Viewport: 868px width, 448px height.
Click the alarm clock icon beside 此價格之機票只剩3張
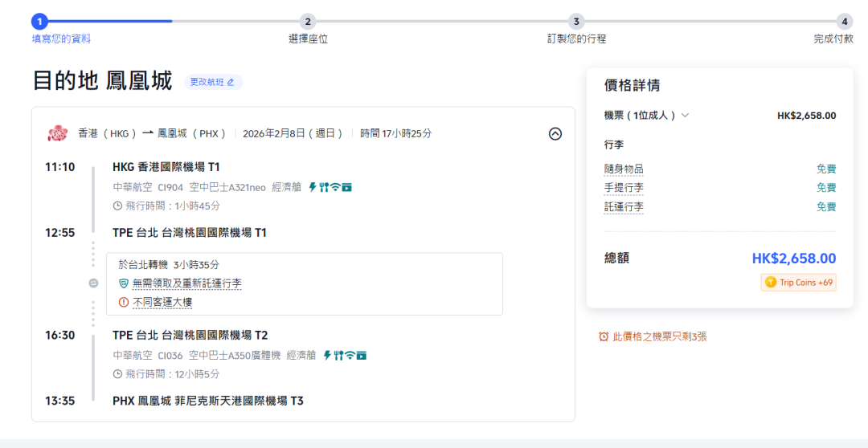point(604,337)
